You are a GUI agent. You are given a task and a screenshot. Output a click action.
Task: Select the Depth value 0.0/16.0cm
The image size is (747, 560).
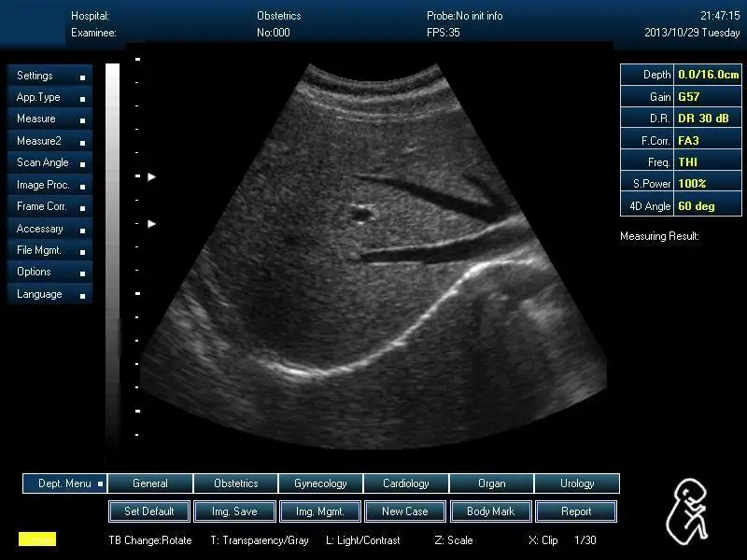[x=708, y=75]
